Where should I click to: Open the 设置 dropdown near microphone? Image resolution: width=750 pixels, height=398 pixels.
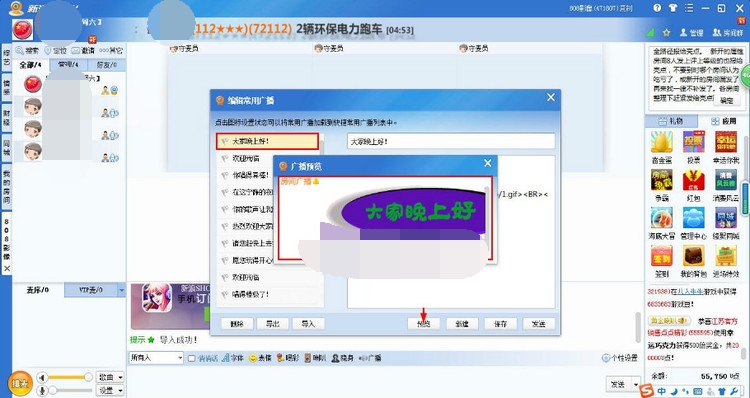(110, 390)
